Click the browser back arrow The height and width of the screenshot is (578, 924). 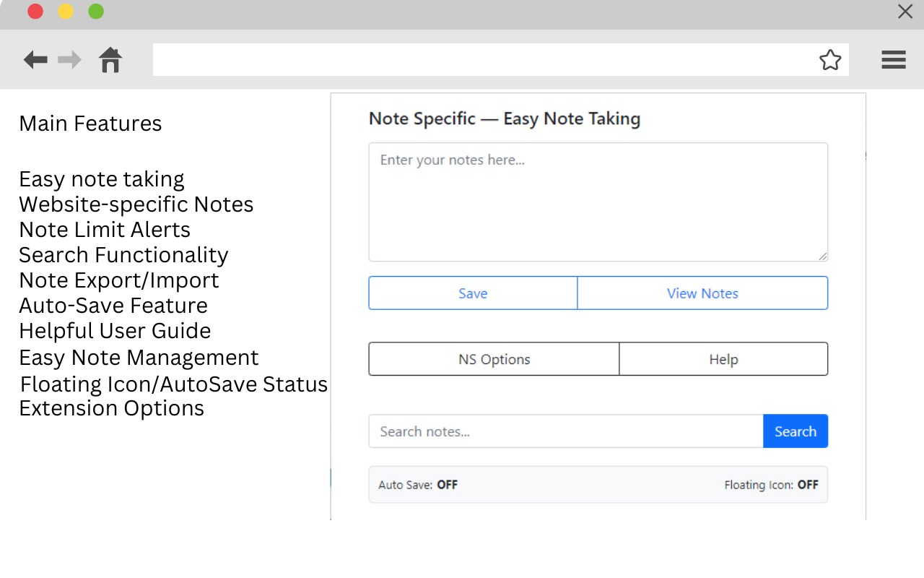(35, 59)
